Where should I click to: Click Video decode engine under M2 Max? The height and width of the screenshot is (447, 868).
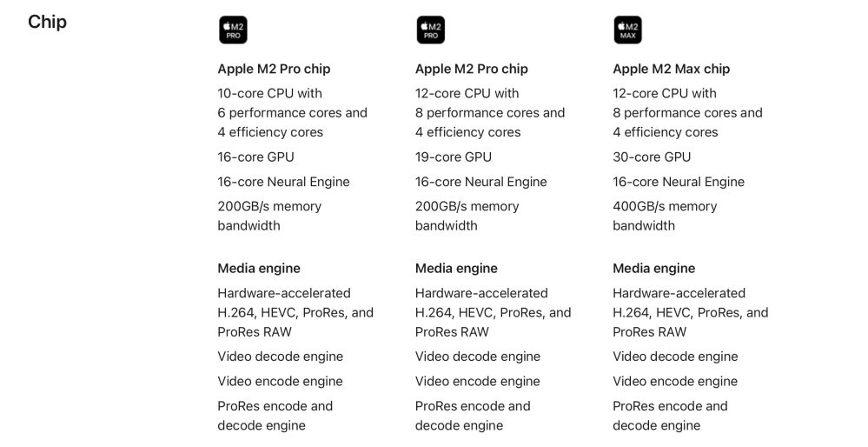[x=675, y=357]
